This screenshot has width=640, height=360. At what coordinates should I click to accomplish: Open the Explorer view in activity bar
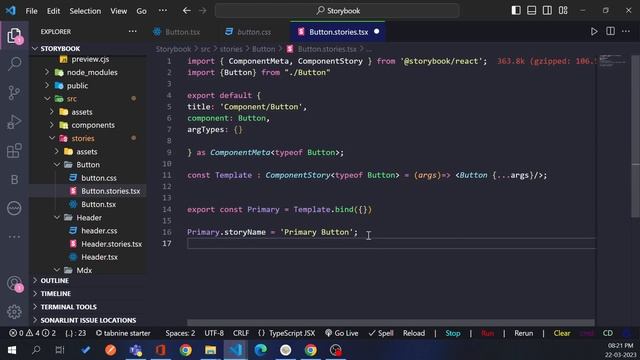(x=14, y=36)
